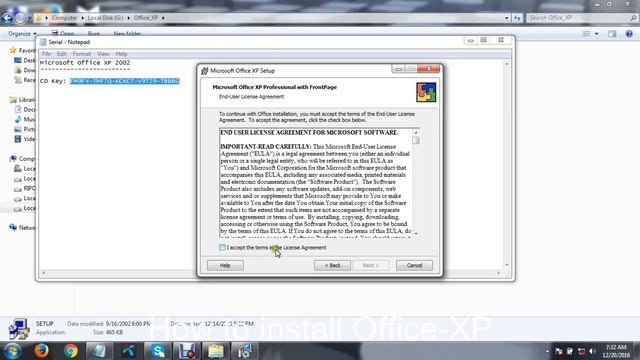Click the Back button in Setup wizard
Viewport: 640px width, 360px height.
click(332, 265)
